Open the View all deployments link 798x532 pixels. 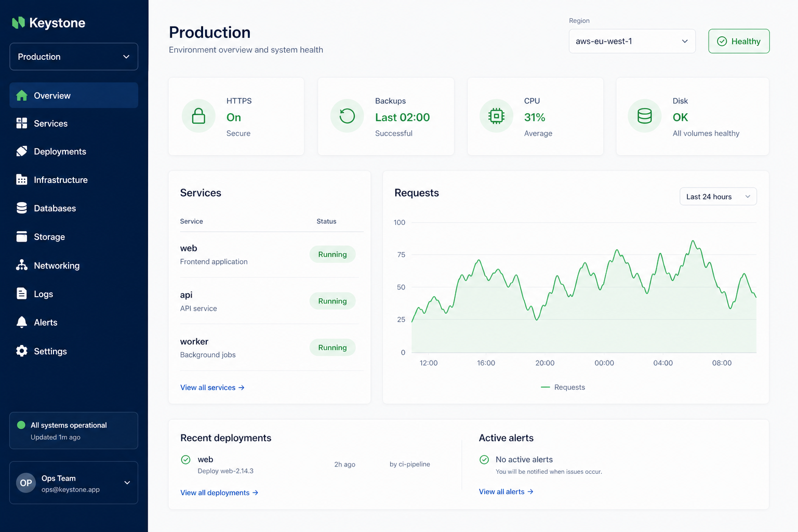[219, 493]
